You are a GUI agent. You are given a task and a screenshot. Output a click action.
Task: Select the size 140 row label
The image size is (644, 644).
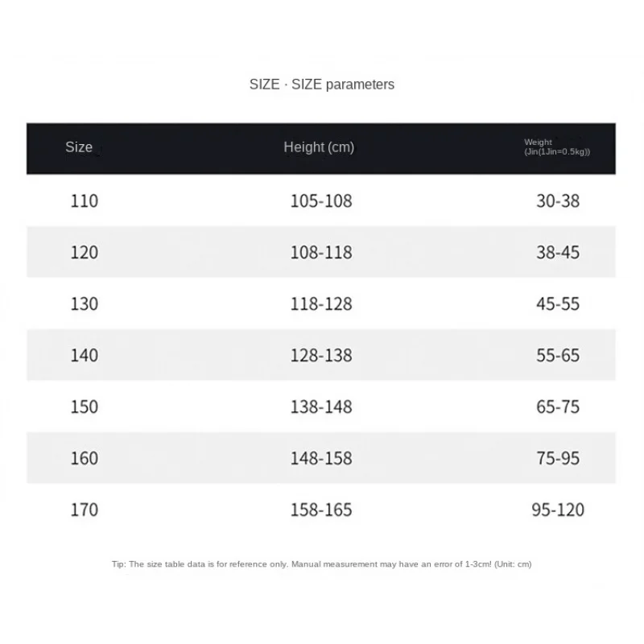(85, 355)
